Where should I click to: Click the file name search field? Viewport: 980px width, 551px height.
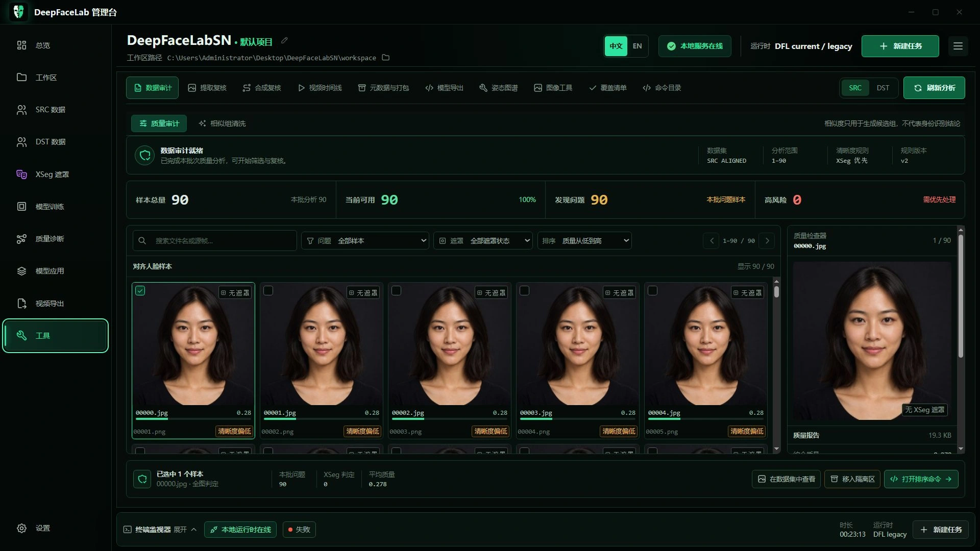tap(215, 241)
